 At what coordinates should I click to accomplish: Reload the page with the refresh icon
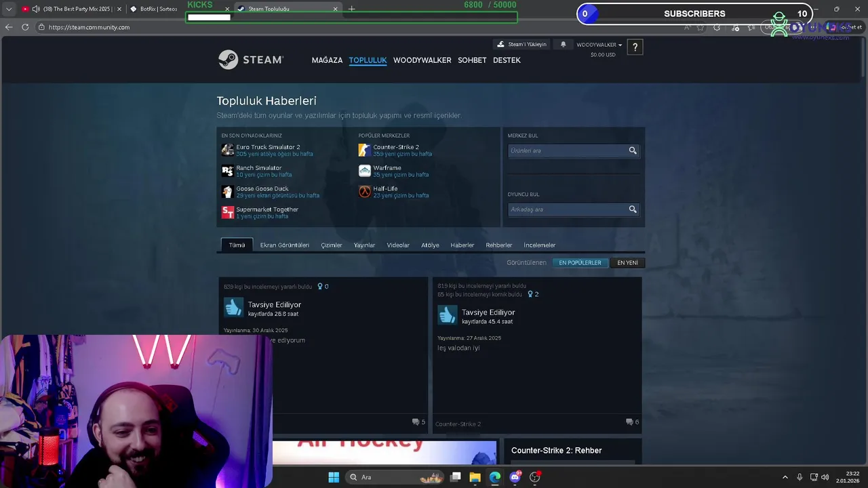25,27
